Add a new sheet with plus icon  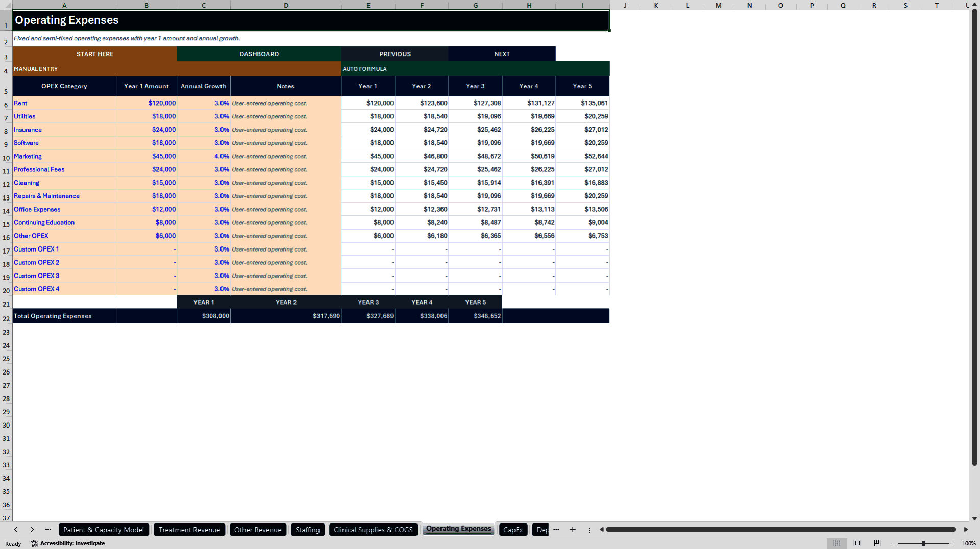(x=573, y=530)
